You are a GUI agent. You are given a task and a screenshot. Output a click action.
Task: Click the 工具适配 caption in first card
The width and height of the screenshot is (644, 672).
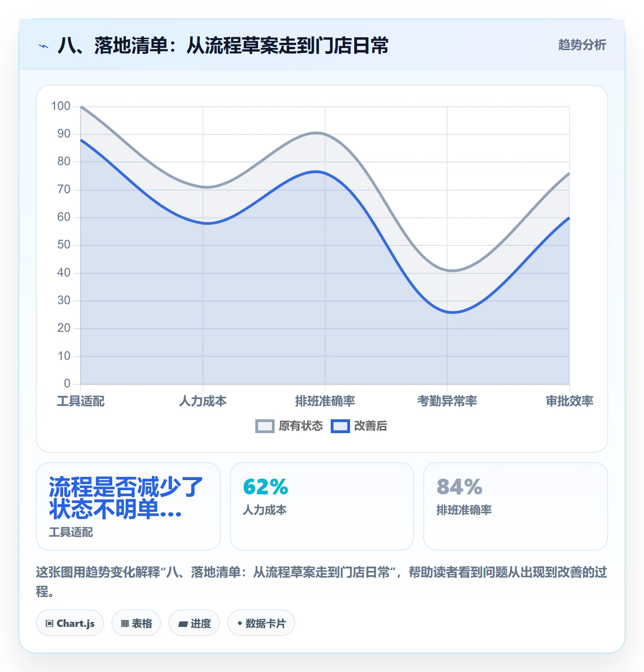point(71,533)
